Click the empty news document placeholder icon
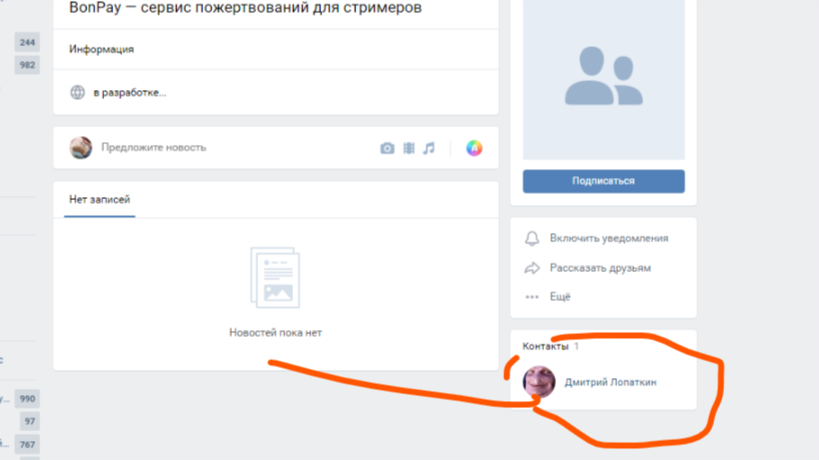 pos(275,278)
